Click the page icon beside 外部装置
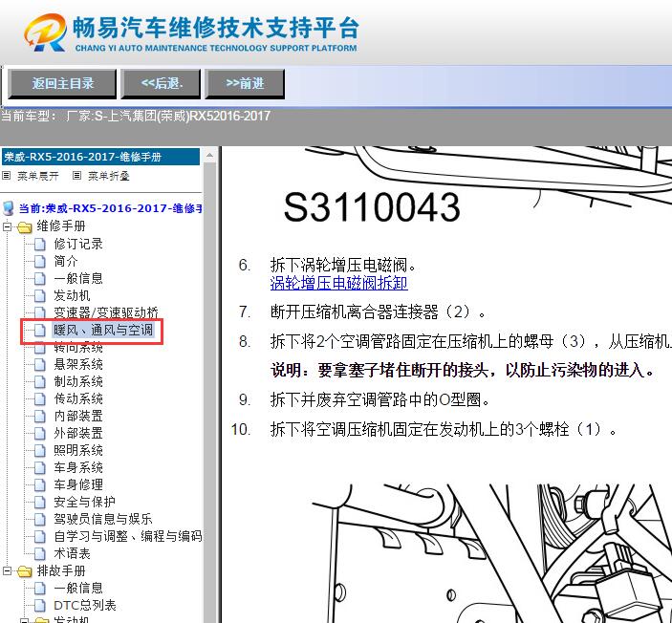This screenshot has height=623, width=672. pyautogui.click(x=40, y=433)
